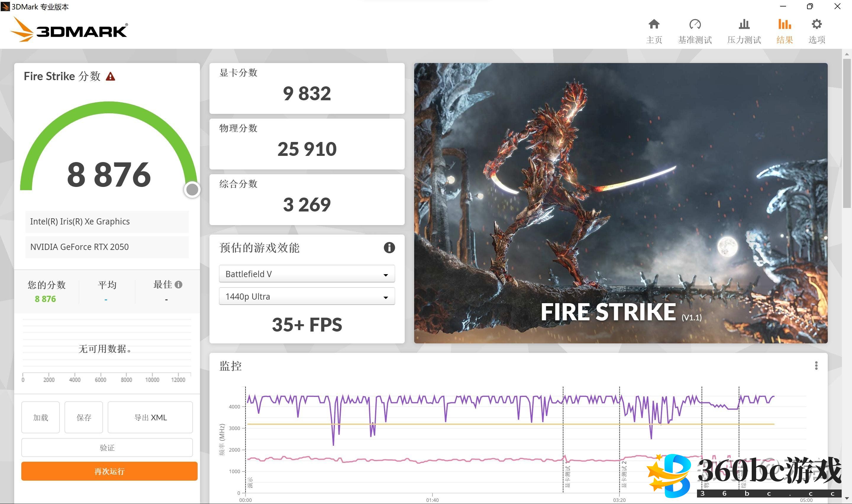Open the monitoring panel three-dot menu
This screenshot has height=504, width=852.
tap(816, 366)
